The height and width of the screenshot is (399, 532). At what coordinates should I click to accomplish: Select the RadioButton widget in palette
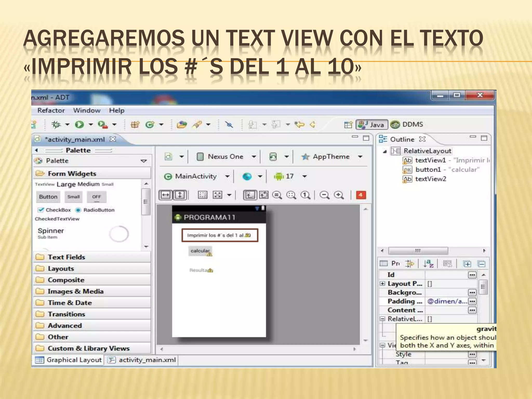click(x=95, y=210)
